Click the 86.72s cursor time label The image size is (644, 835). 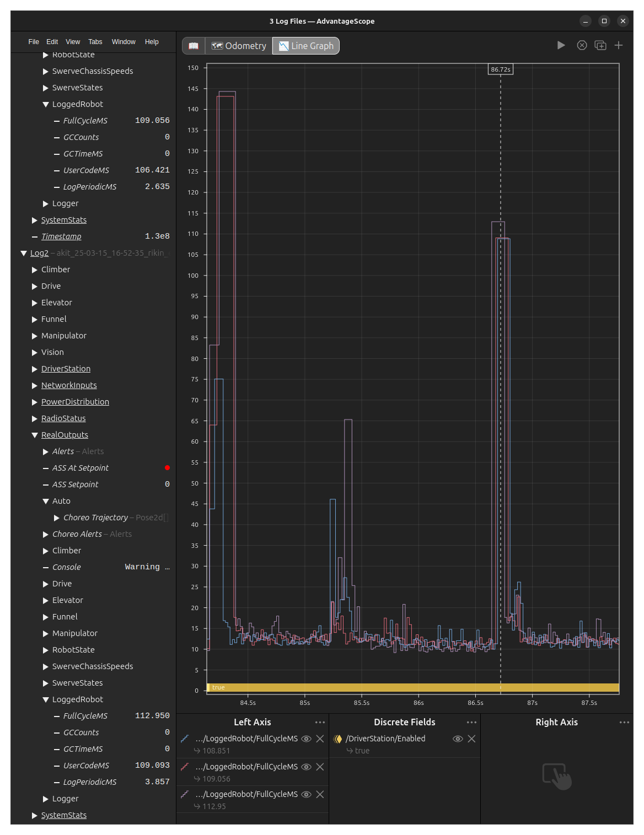501,69
